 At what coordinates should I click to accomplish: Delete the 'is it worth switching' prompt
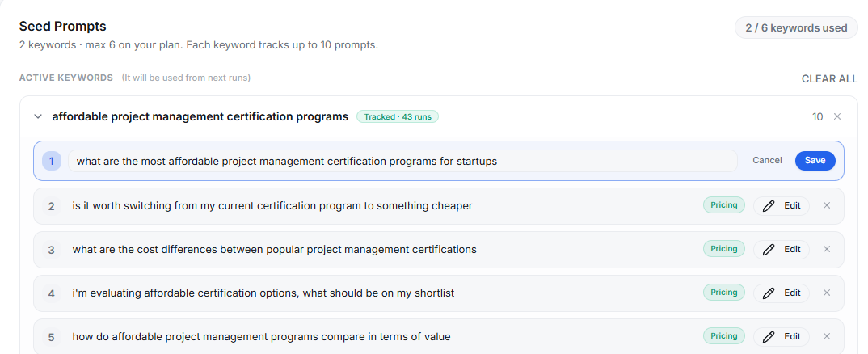click(827, 205)
